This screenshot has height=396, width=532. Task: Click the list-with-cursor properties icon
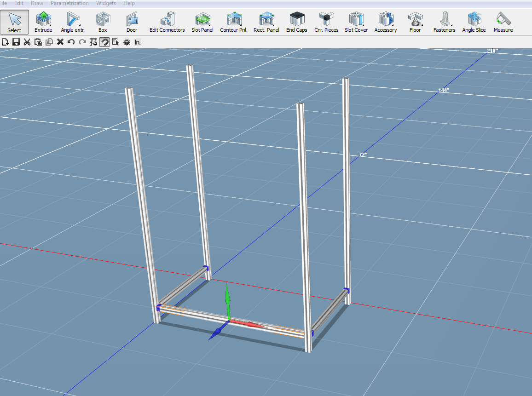pyautogui.click(x=116, y=42)
